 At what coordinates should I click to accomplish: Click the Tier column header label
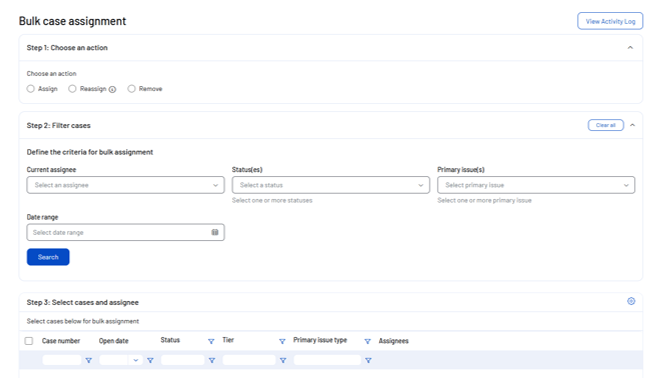point(228,340)
